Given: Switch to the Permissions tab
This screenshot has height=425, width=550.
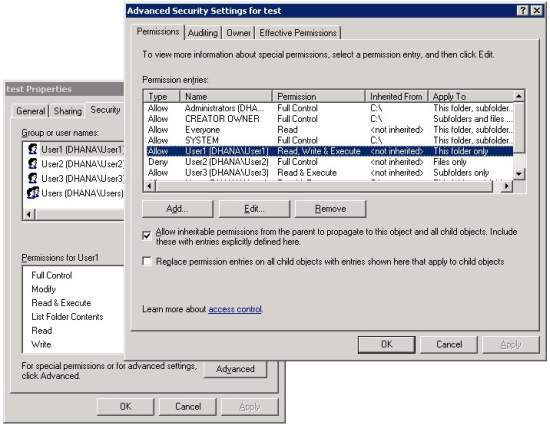Looking at the screenshot, I should click(x=157, y=32).
